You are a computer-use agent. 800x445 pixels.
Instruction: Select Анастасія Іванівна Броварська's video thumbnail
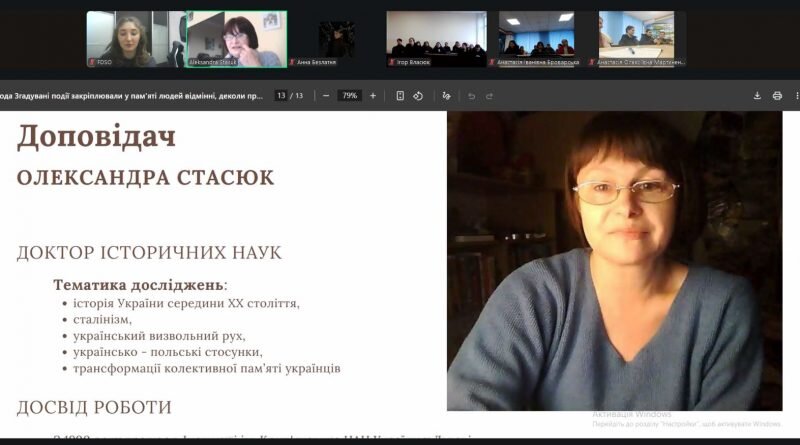pyautogui.click(x=536, y=39)
